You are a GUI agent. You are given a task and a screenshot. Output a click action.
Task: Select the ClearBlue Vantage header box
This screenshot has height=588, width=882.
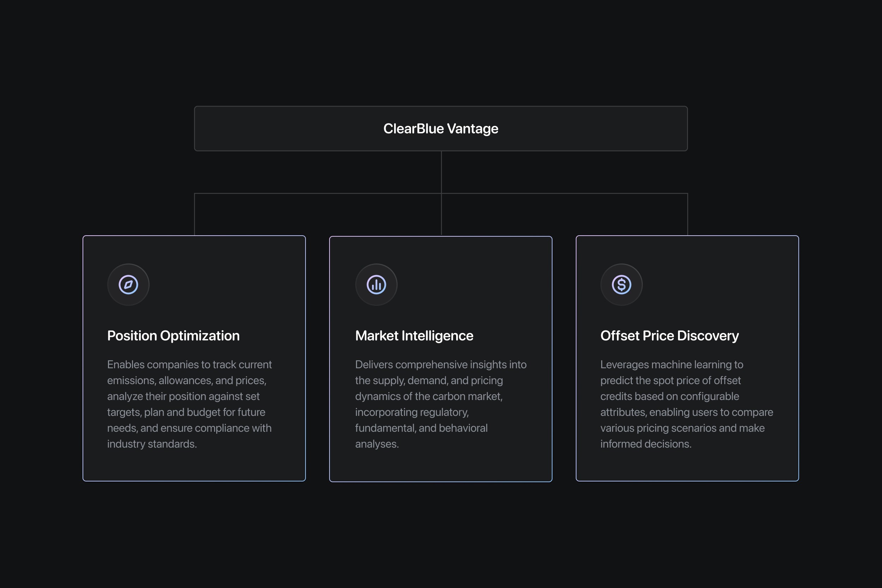(x=441, y=129)
